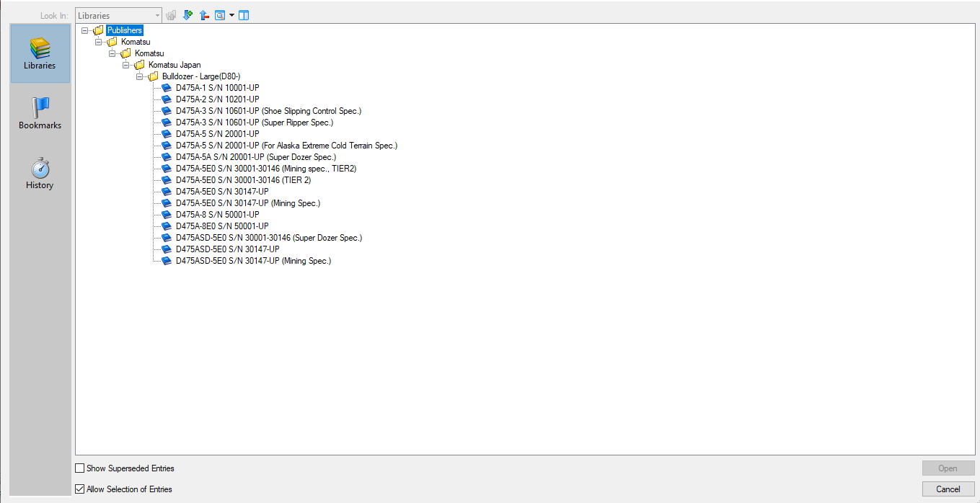The image size is (980, 503).
Task: Collapse the Komatsu Japan node
Action: pos(126,65)
